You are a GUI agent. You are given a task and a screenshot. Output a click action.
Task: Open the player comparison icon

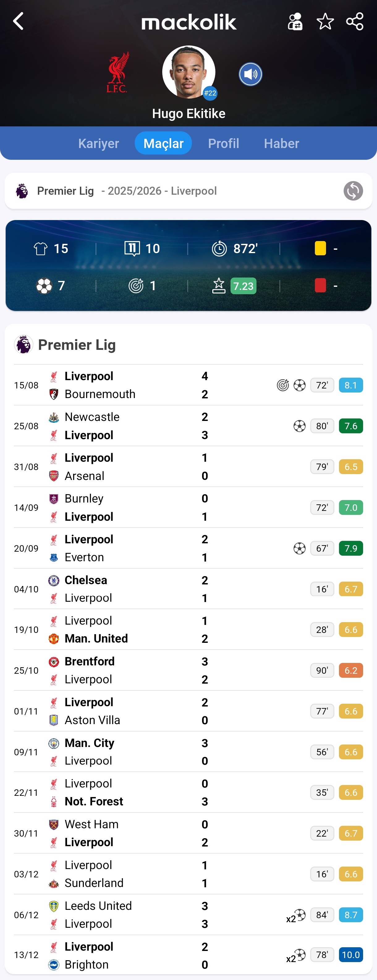[295, 21]
